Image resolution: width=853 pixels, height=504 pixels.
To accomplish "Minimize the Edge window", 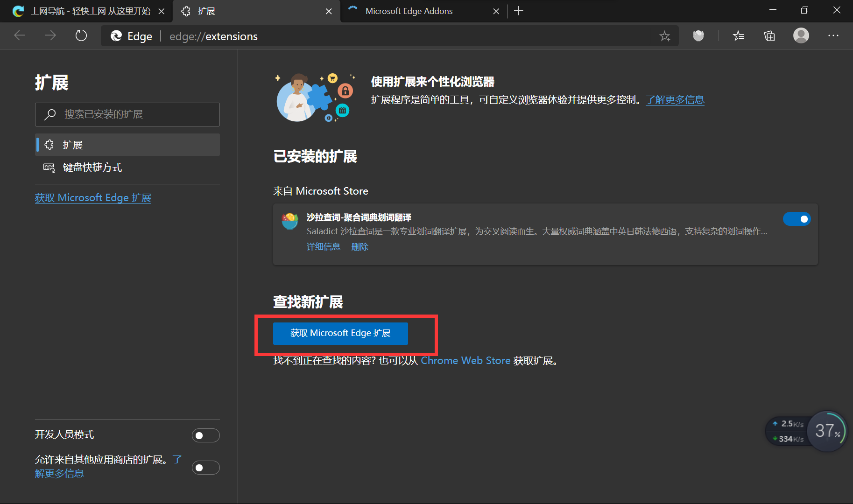I will pos(773,10).
